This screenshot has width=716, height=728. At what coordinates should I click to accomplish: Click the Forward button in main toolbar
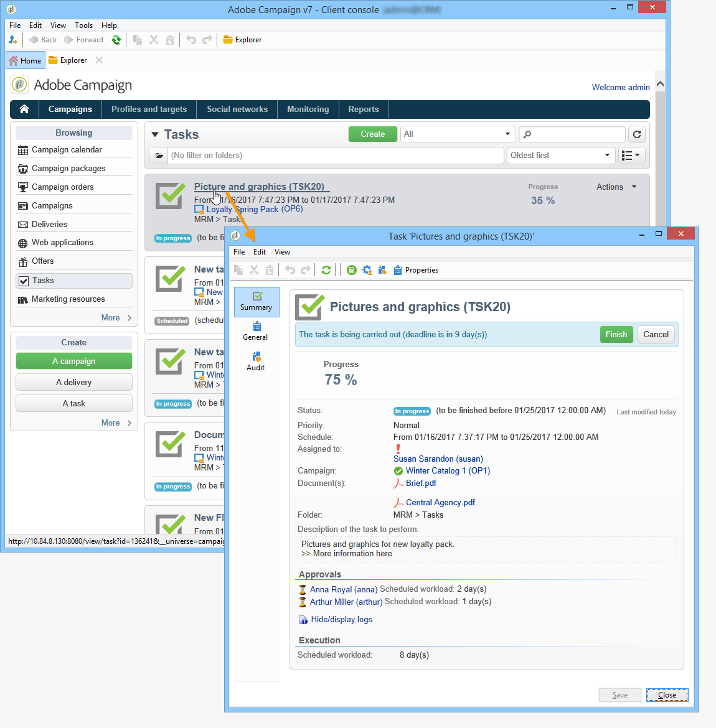(x=83, y=40)
